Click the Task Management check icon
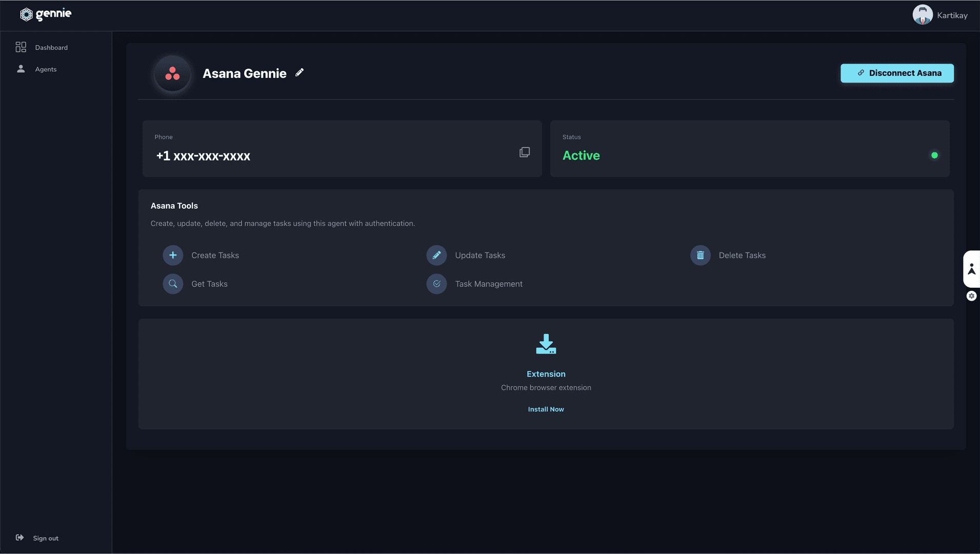The height and width of the screenshot is (554, 980). pyautogui.click(x=436, y=284)
